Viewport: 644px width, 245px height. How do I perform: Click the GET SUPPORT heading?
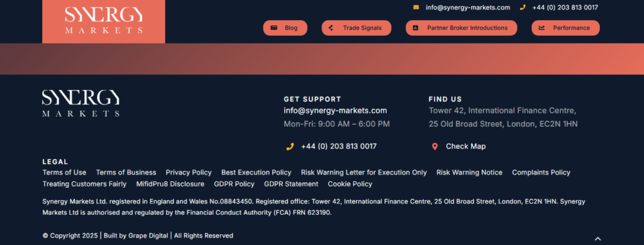point(313,99)
